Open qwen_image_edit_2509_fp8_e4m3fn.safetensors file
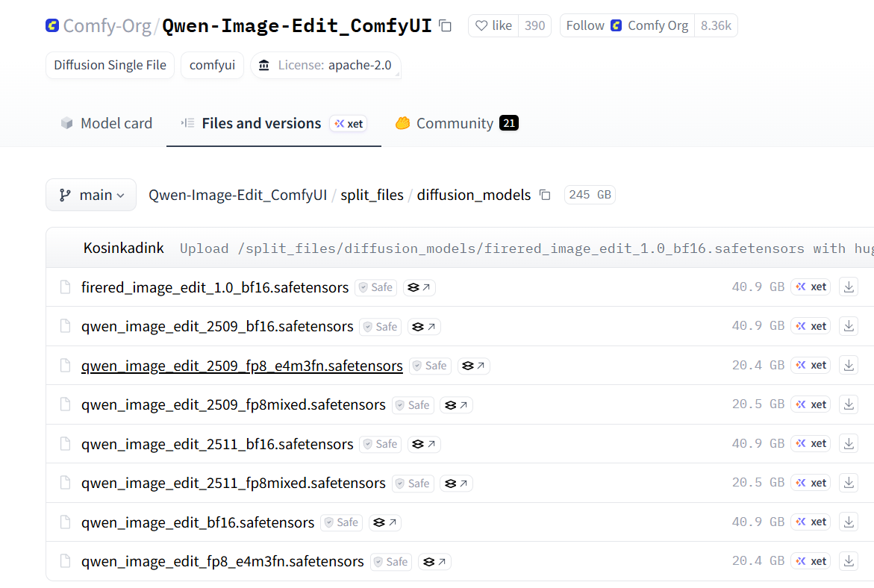874x588 pixels. click(x=242, y=366)
